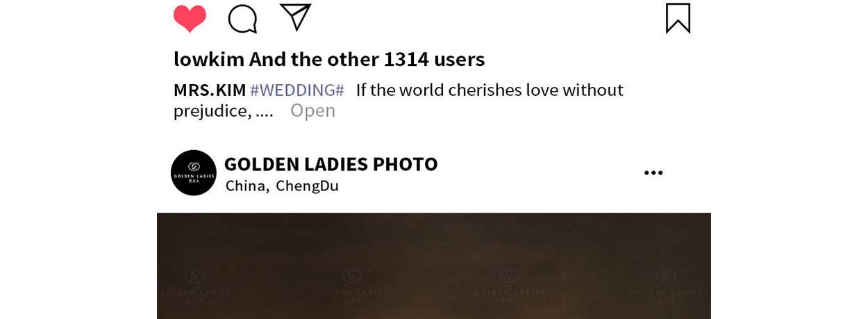Expand the caption using Open
This screenshot has height=319, width=868.
(312, 111)
